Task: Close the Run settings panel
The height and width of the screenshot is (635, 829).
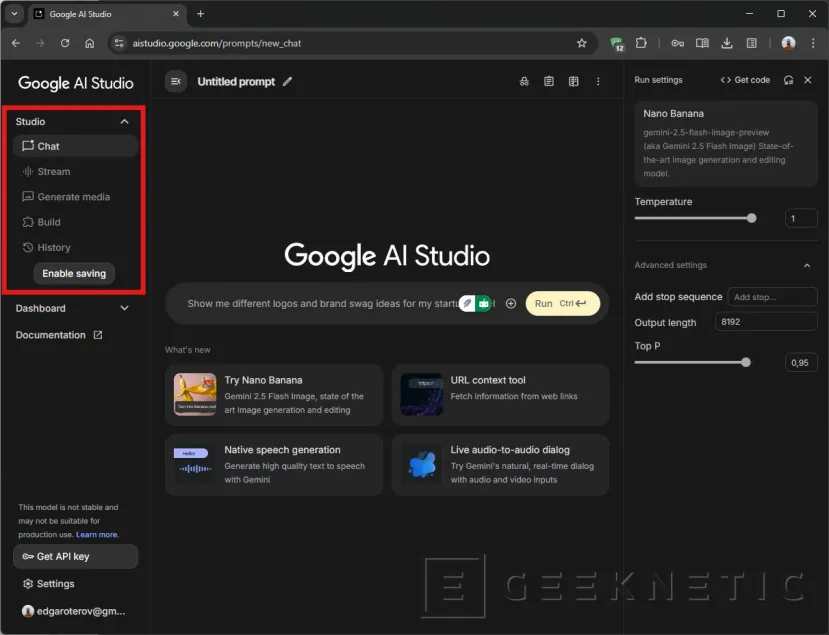Action: pos(808,80)
